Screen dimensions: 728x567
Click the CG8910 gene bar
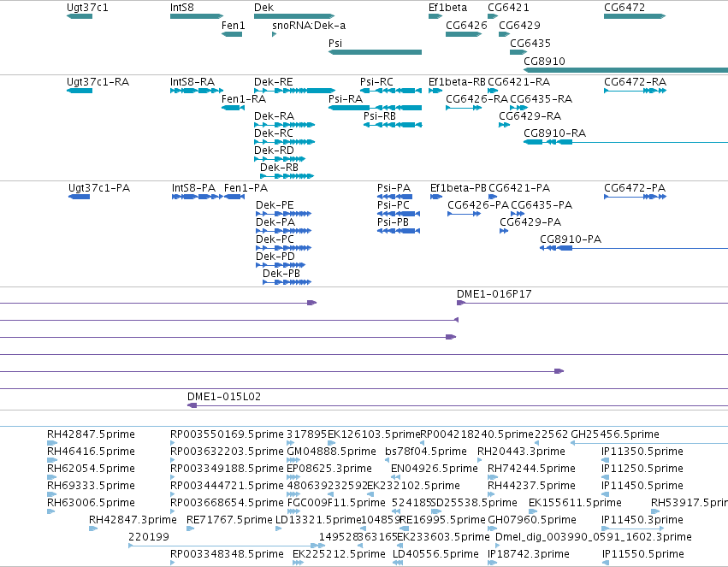click(x=626, y=70)
